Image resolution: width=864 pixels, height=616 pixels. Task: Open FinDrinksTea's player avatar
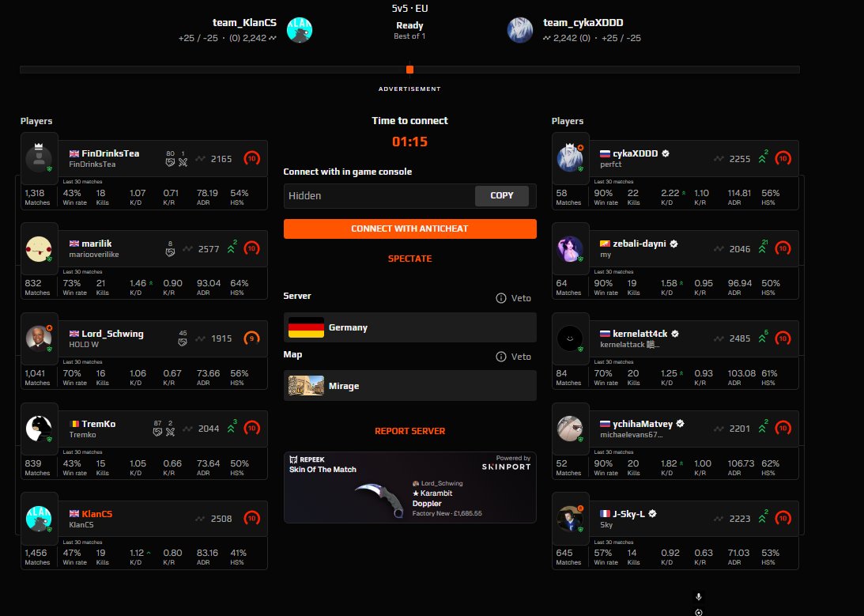point(39,159)
